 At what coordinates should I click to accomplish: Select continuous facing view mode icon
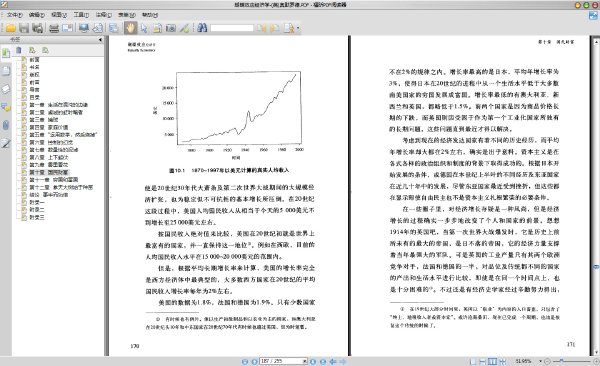[502, 361]
